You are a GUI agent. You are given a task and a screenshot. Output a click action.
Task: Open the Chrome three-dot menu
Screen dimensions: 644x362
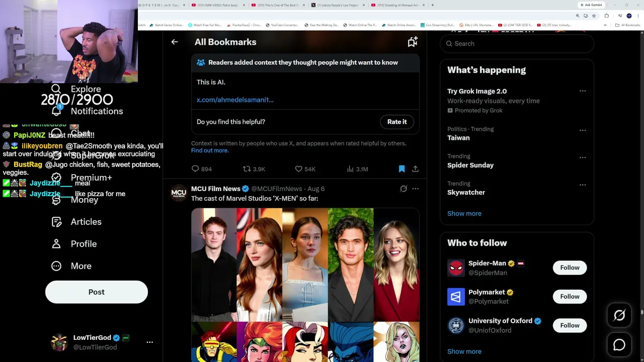tap(637, 16)
